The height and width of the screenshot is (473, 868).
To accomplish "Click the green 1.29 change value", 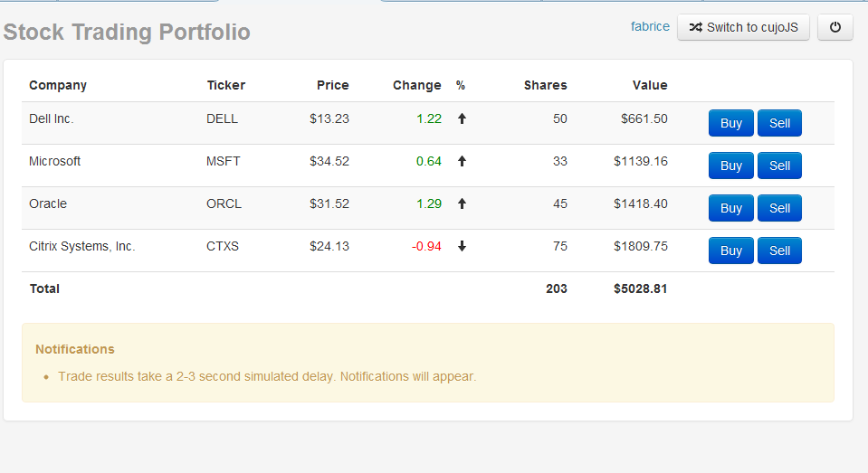I will pyautogui.click(x=429, y=203).
